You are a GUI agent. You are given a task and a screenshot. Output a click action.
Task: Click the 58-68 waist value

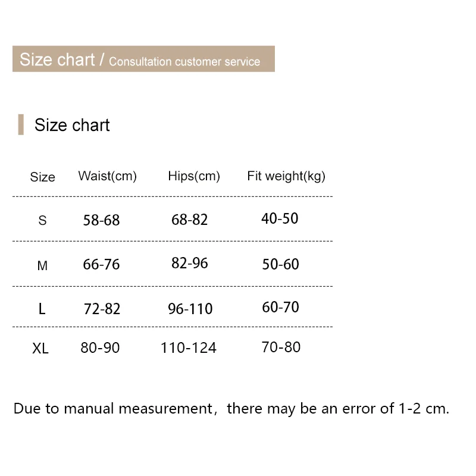click(x=101, y=220)
